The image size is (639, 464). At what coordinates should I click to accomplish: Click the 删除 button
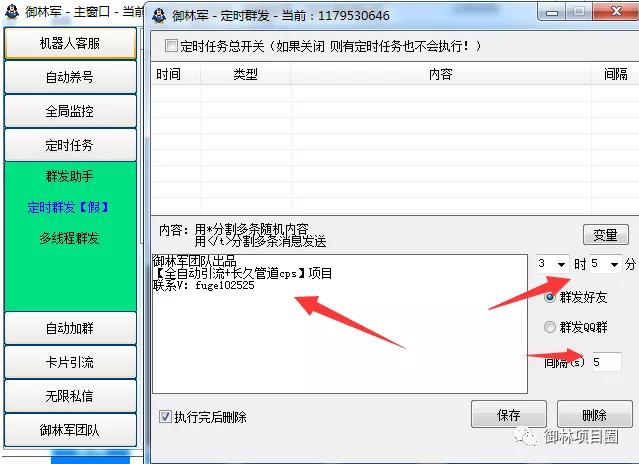click(594, 415)
